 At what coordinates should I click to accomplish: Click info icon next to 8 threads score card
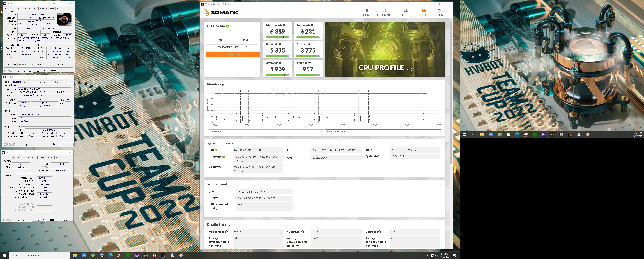280,44
